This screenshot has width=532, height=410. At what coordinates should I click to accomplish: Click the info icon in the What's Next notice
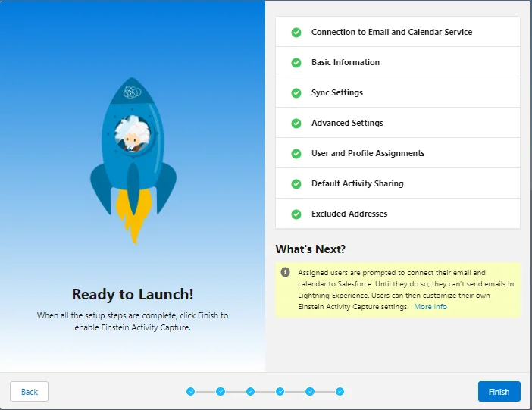(x=286, y=272)
